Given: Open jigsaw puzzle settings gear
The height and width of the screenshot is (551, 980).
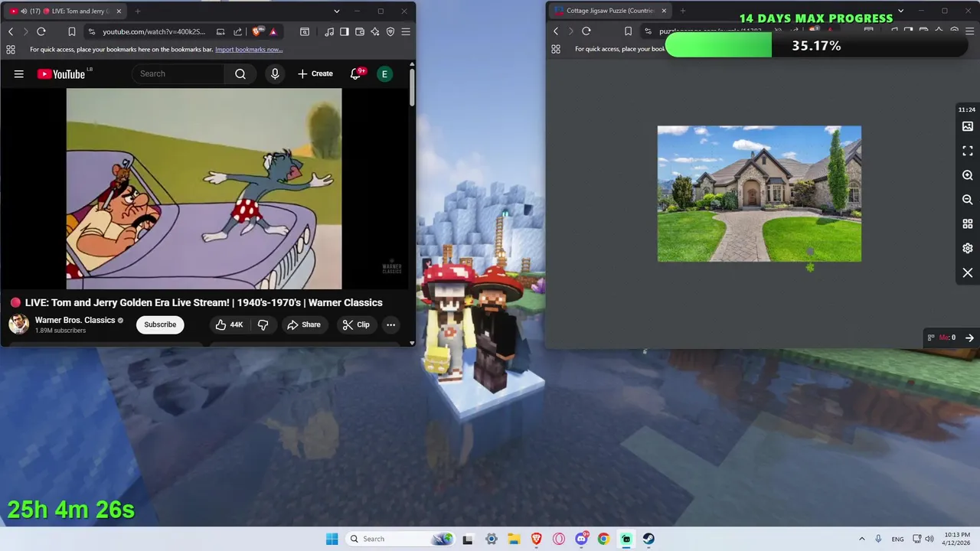Looking at the screenshot, I should click(968, 249).
